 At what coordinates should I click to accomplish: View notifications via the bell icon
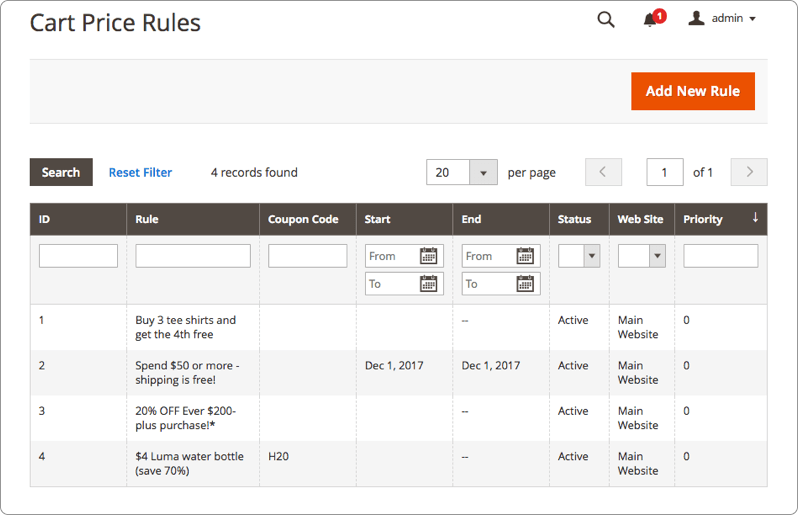650,19
